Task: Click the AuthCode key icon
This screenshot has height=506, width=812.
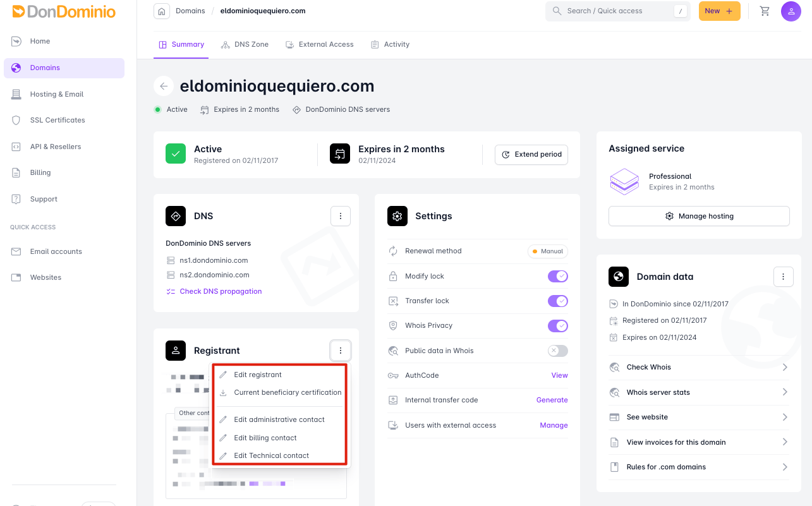Action: point(393,375)
